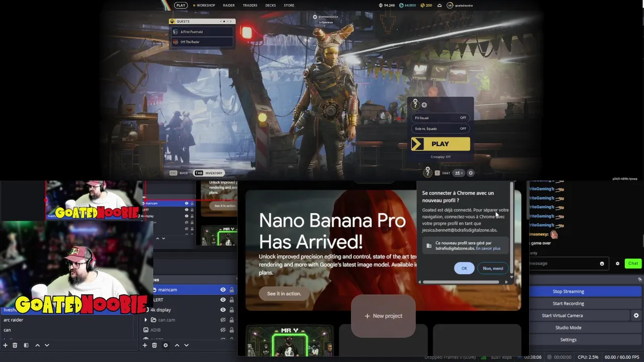This screenshot has height=362, width=644.
Task: Toggle lock on can cam group
Action: 231,320
